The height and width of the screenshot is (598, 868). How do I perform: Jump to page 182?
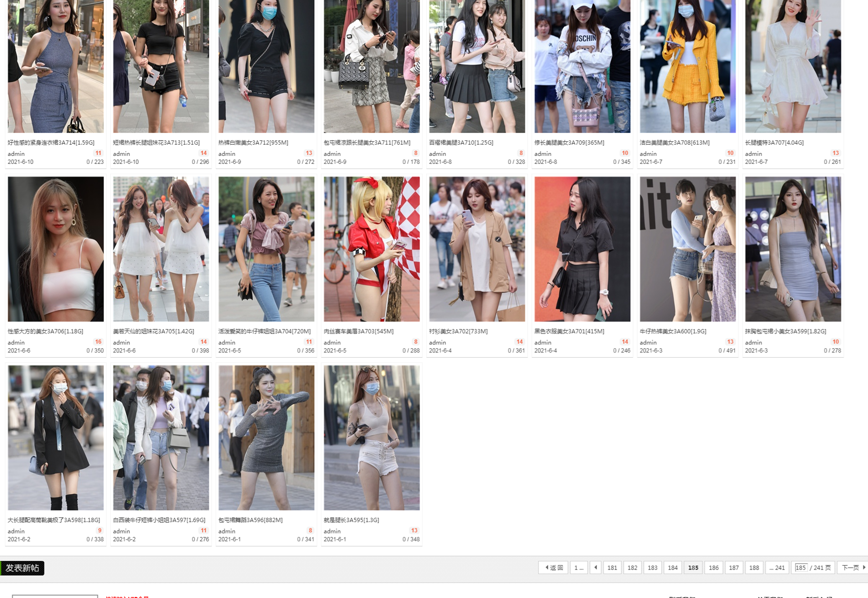(x=632, y=568)
